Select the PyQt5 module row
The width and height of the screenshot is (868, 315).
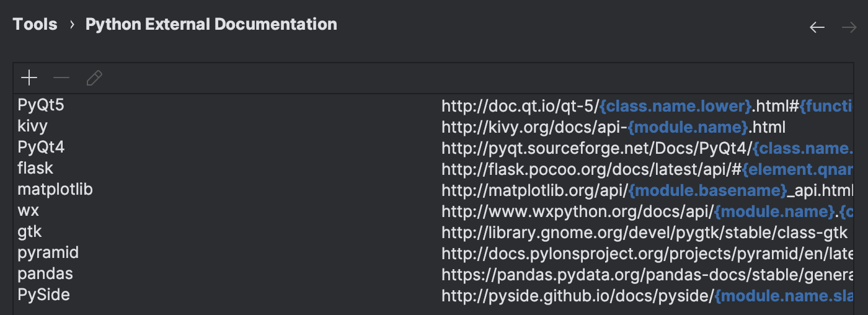41,105
